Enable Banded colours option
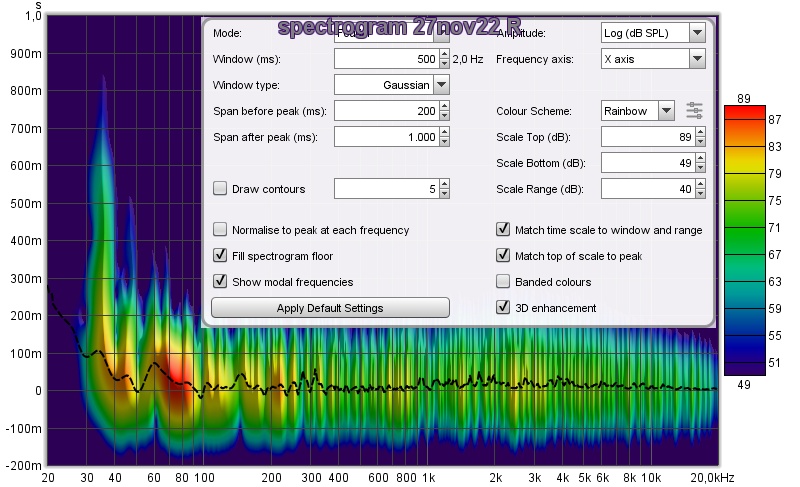 coord(503,281)
